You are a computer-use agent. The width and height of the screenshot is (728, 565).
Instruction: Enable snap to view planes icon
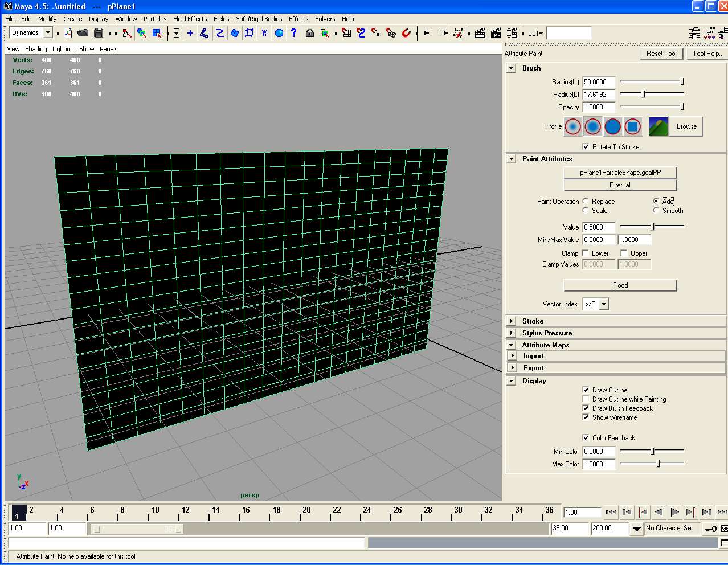pyautogui.click(x=391, y=33)
